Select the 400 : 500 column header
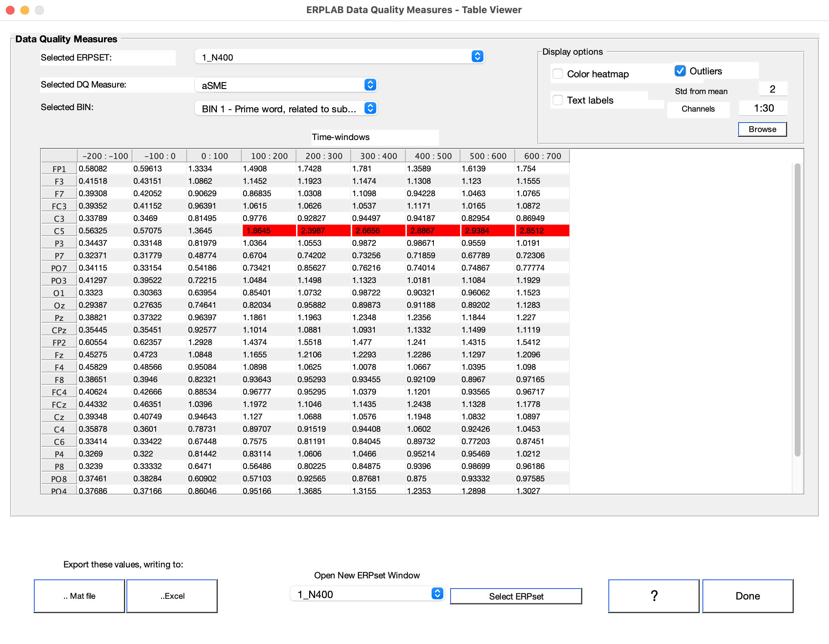 pos(433,156)
